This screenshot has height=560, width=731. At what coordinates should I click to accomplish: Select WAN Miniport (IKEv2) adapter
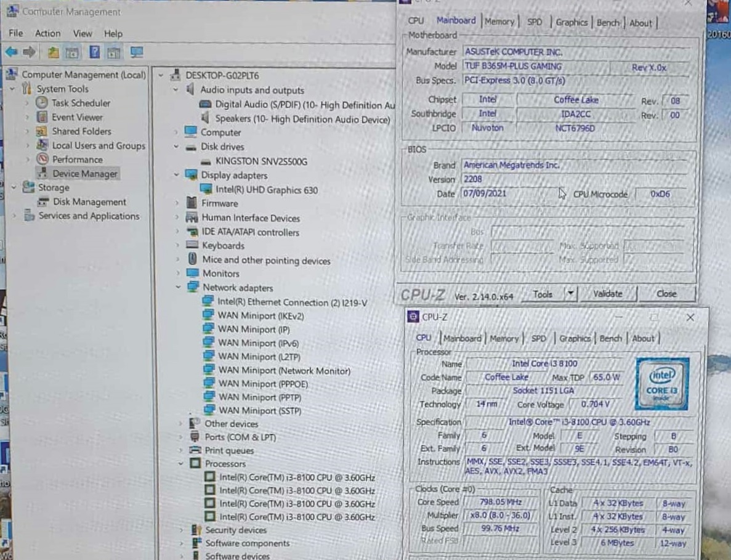(x=260, y=315)
